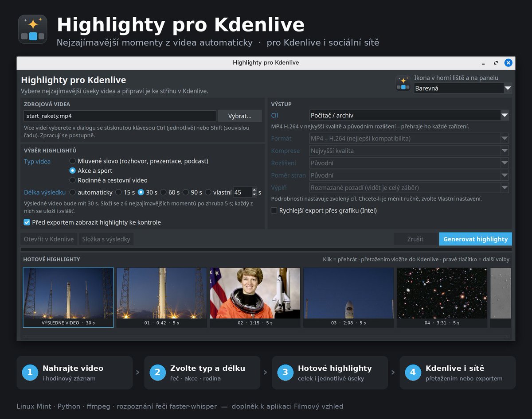Image resolution: width=532 pixels, height=419 pixels.
Task: Increase custom length with the up arrow
Action: click(254, 190)
